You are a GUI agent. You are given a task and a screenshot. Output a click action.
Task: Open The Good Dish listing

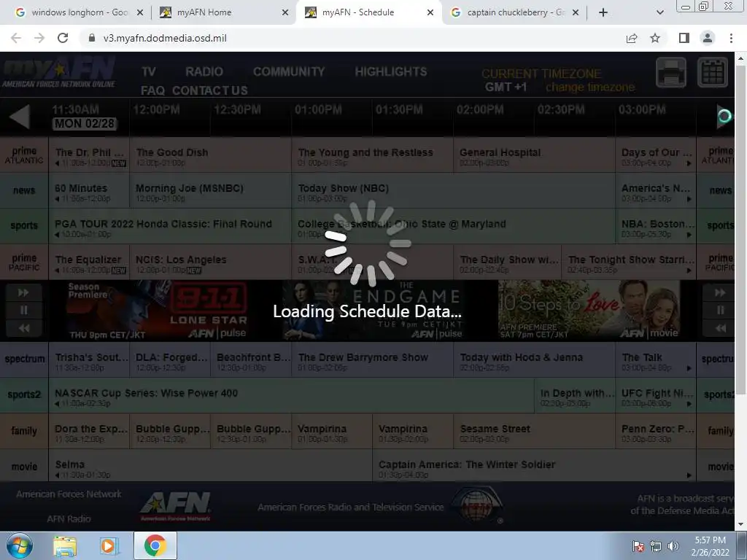pos(210,155)
